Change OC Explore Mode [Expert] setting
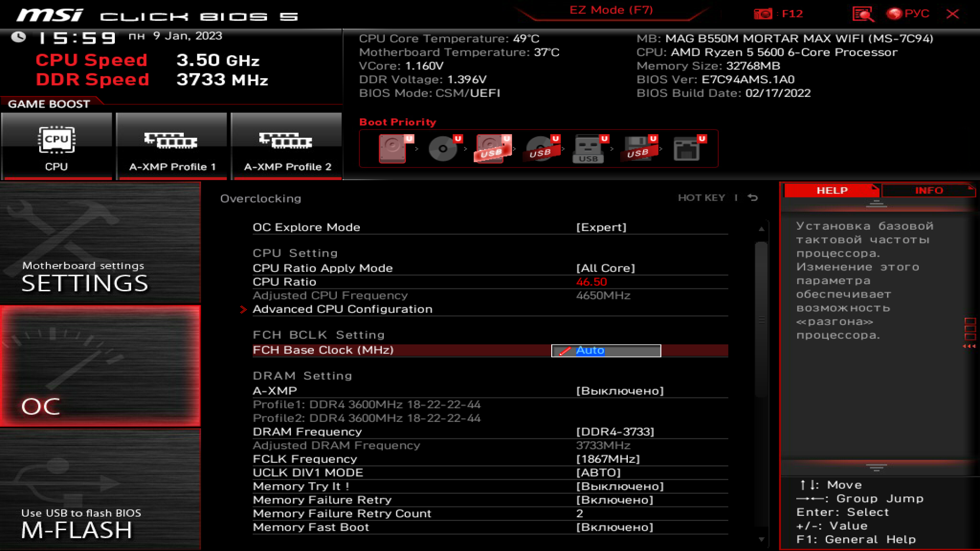 (x=490, y=228)
